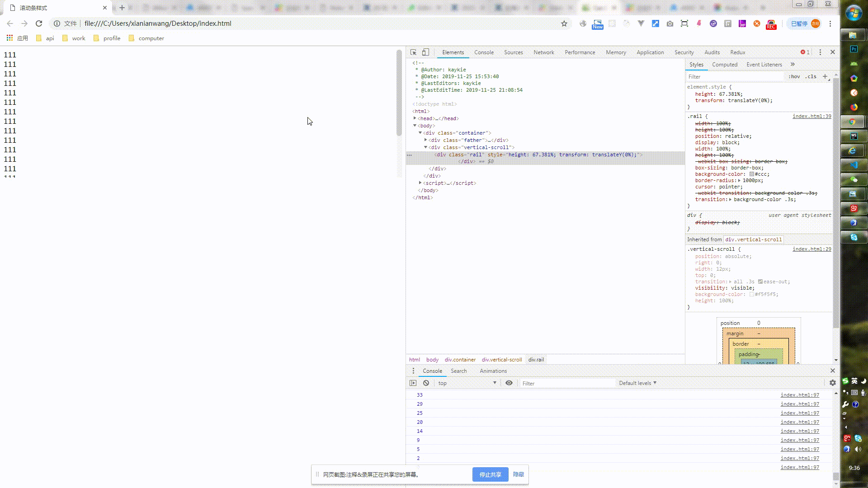Expand more style pane tabs chevron

pos(793,65)
